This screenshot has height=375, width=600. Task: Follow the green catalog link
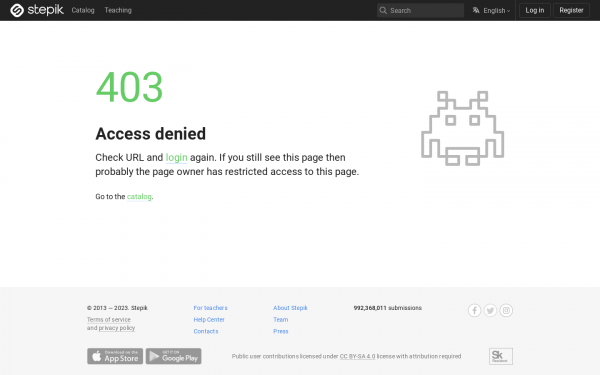pos(139,196)
